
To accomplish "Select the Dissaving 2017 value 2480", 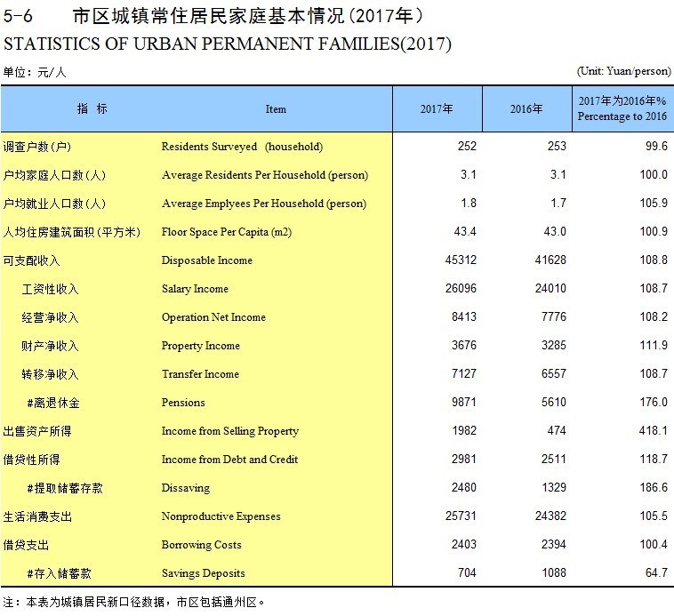I will click(462, 488).
